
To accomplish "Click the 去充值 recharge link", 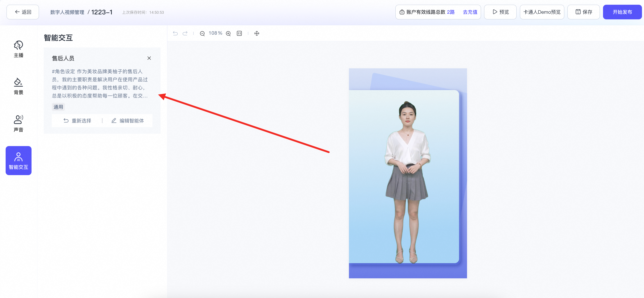I will [x=470, y=12].
